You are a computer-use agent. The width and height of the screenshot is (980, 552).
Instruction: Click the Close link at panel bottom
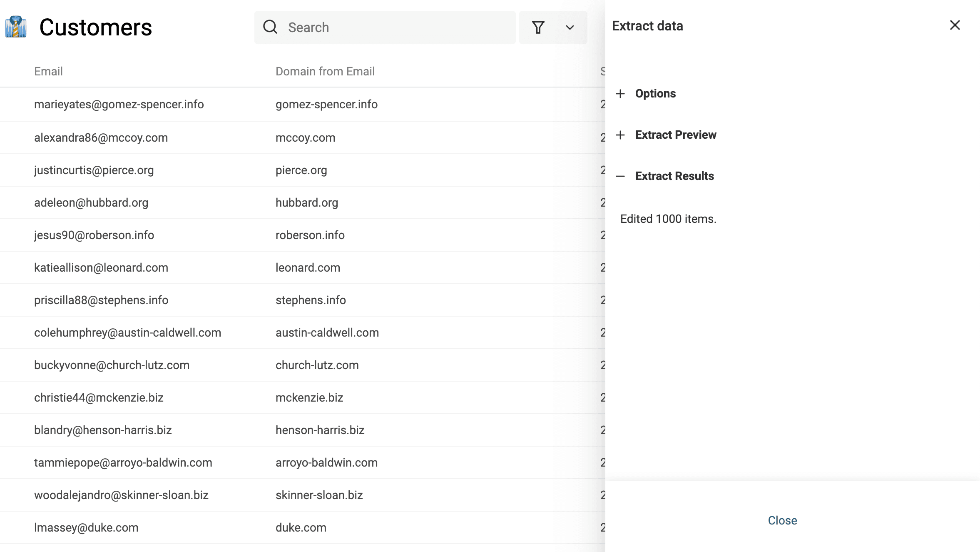pyautogui.click(x=782, y=520)
